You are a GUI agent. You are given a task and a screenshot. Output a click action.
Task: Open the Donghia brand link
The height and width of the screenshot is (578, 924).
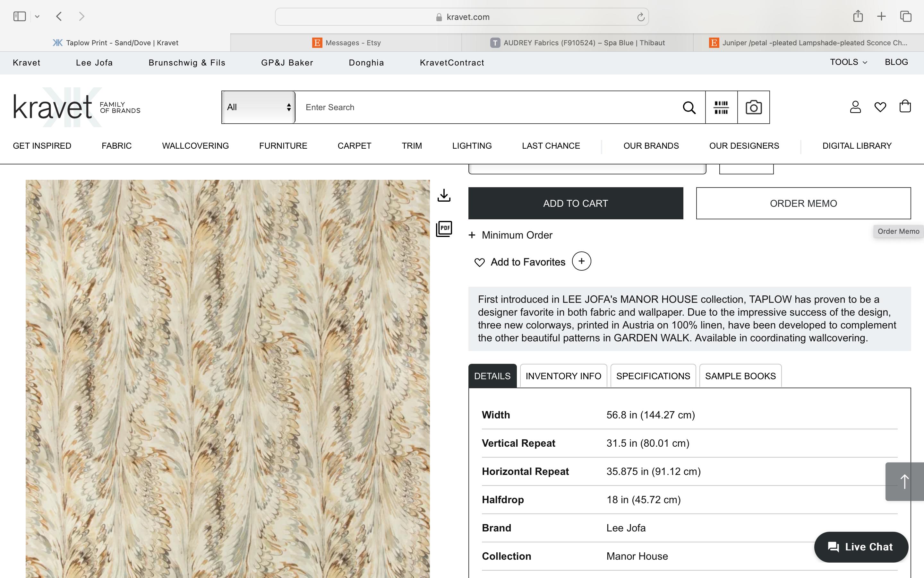click(x=366, y=63)
